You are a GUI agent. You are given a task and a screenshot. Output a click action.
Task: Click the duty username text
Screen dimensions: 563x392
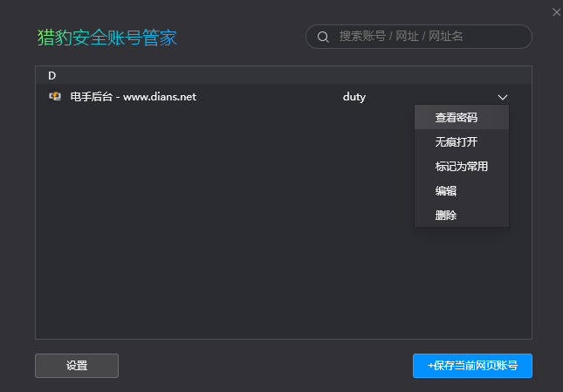(354, 97)
